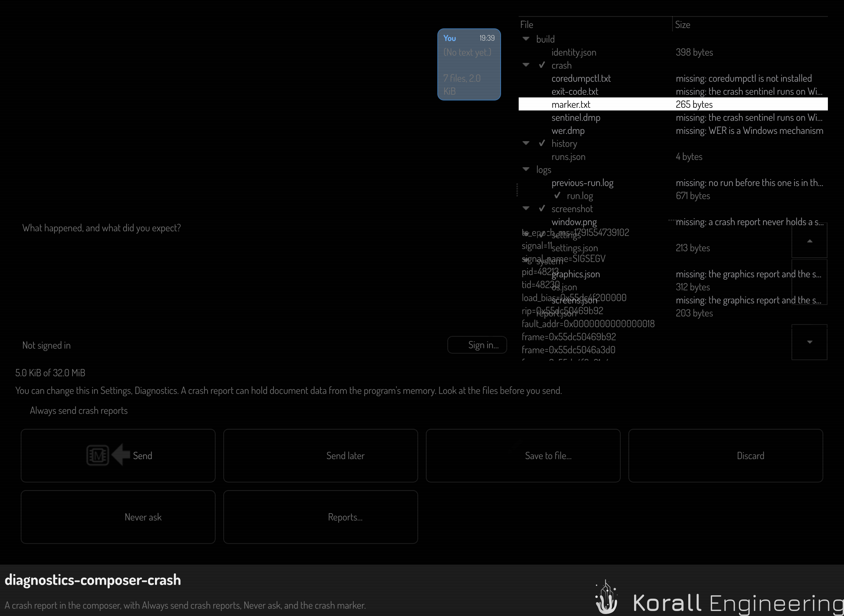Click the scroll-up arrow of the marker preview
Screen dimensions: 844x616
pyautogui.click(x=809, y=241)
